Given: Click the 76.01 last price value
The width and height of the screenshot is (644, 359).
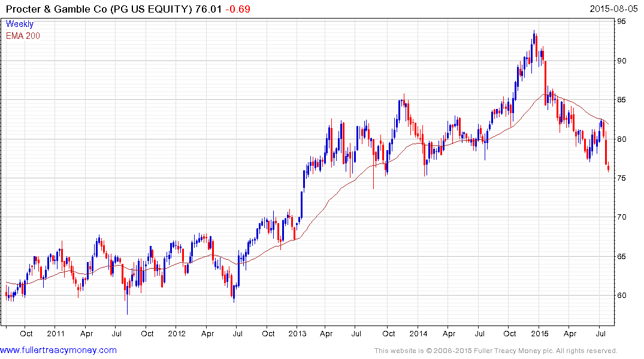Looking at the screenshot, I should click(208, 9).
